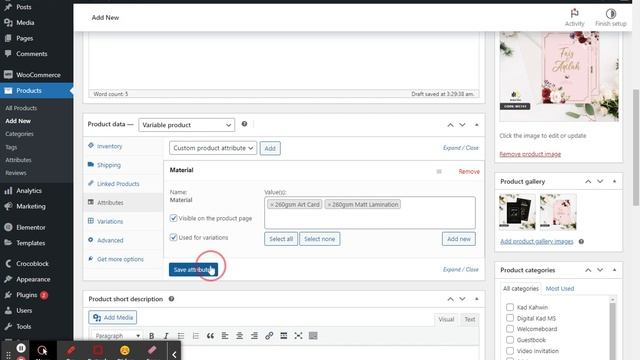The height and width of the screenshot is (360, 640).
Task: Check the Welcomeboard category
Action: pyautogui.click(x=510, y=329)
